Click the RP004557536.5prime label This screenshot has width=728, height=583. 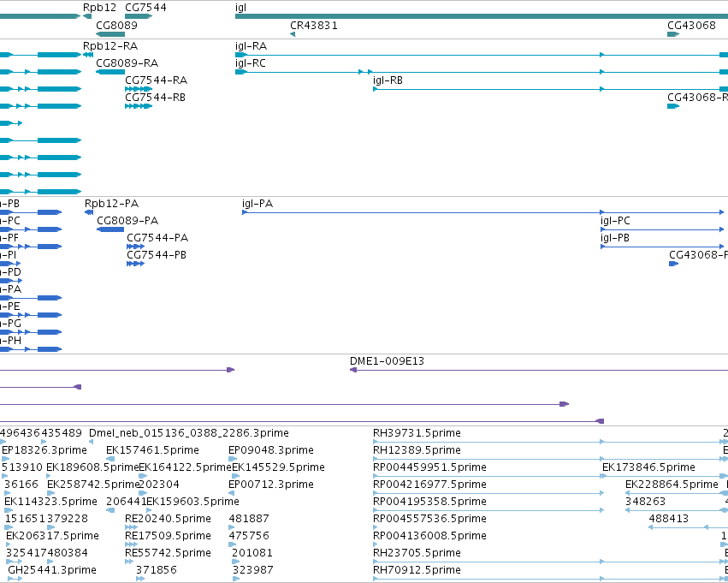coord(429,519)
